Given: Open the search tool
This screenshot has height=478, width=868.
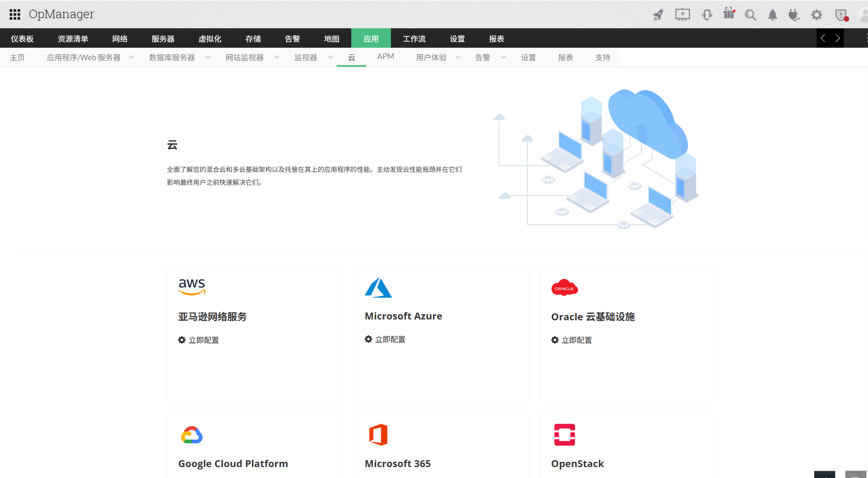Looking at the screenshot, I should pos(751,15).
